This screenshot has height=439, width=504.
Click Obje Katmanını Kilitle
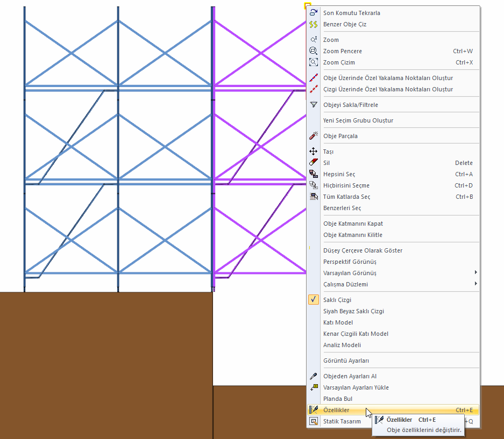[x=352, y=235]
